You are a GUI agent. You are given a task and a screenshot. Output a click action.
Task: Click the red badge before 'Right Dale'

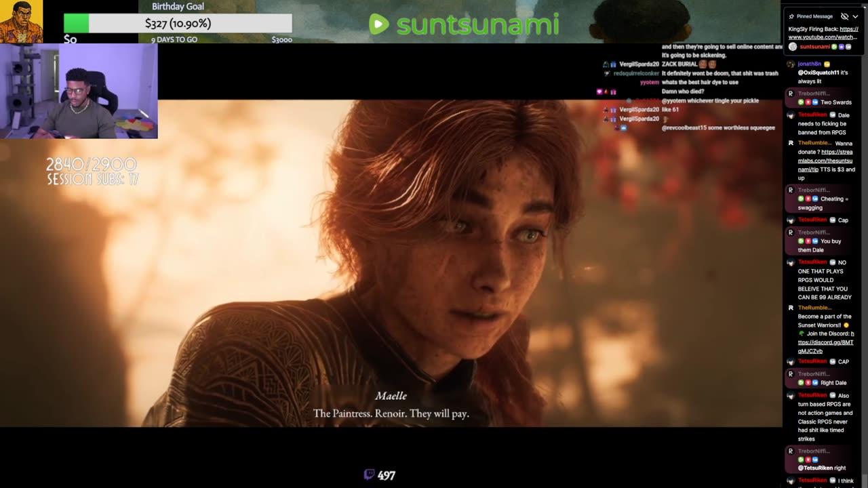click(808, 382)
